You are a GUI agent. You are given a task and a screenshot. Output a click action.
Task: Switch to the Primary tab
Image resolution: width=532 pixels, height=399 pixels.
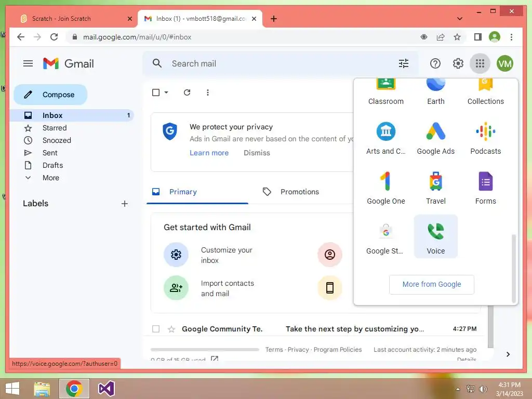(197, 192)
